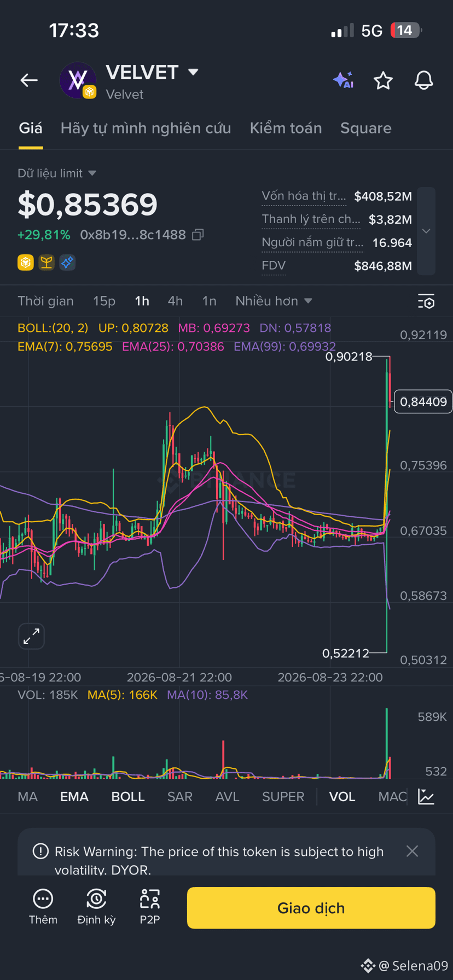Expand chart to fullscreen
The image size is (453, 980).
coord(31,636)
